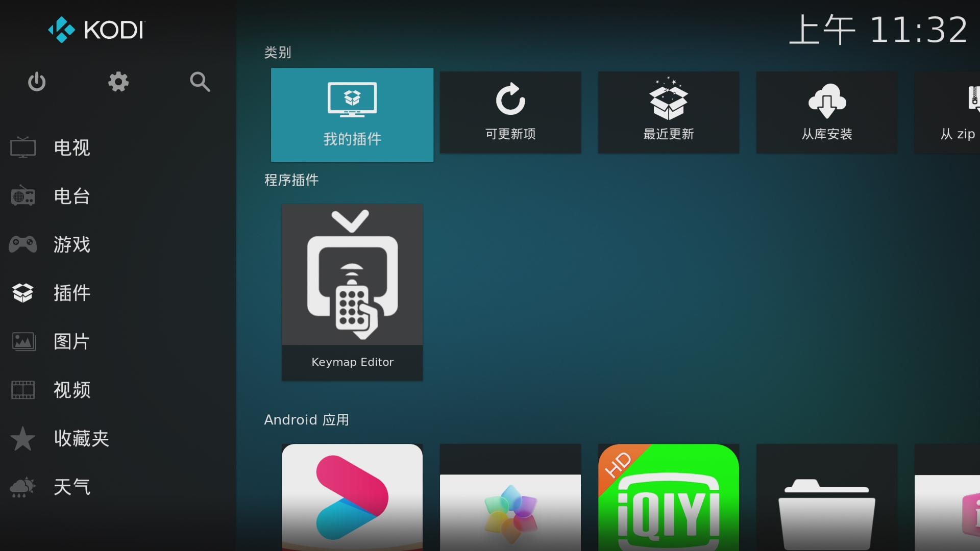Select 可更新项 (Updates Available) category
Viewport: 980px width, 551px height.
tap(510, 114)
